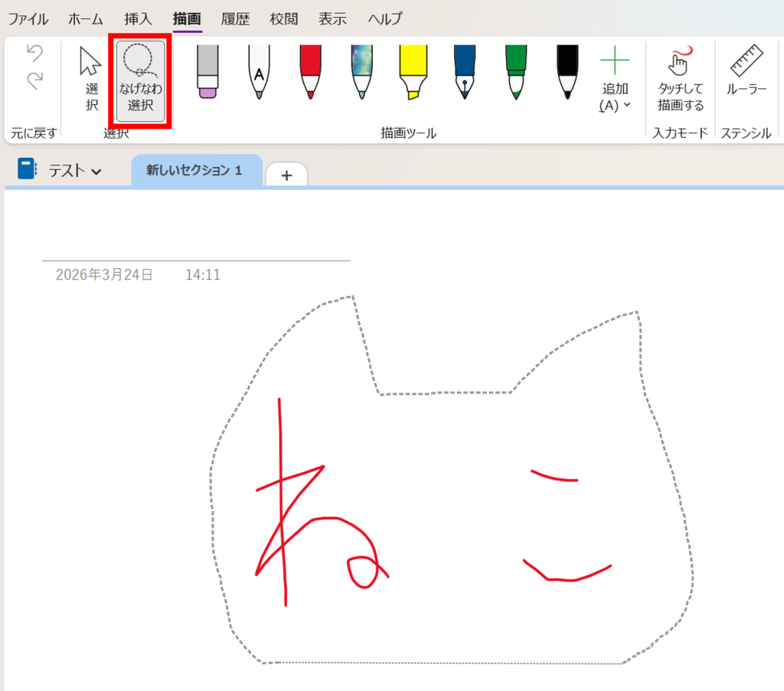
Task: Choose the red pen
Action: (310, 73)
